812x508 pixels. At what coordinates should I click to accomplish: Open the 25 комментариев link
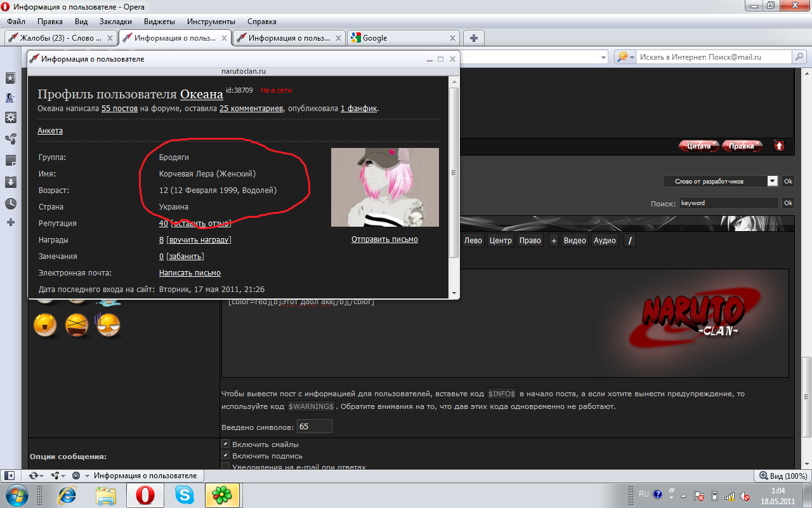(251, 109)
